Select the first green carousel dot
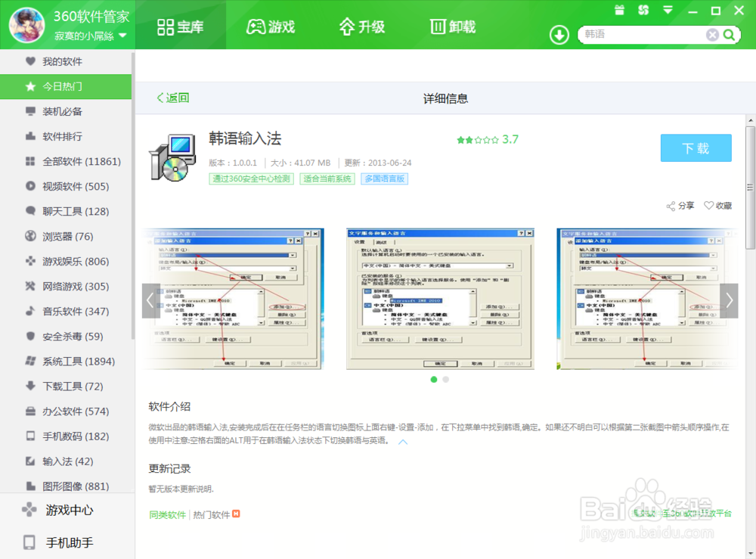This screenshot has height=559, width=756. coord(434,380)
